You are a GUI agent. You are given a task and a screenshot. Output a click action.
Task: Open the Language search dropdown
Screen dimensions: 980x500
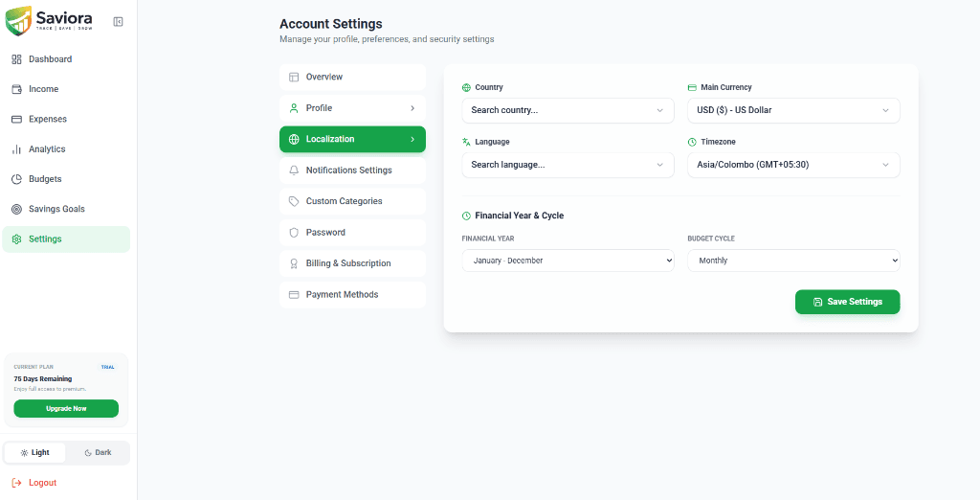coord(568,165)
